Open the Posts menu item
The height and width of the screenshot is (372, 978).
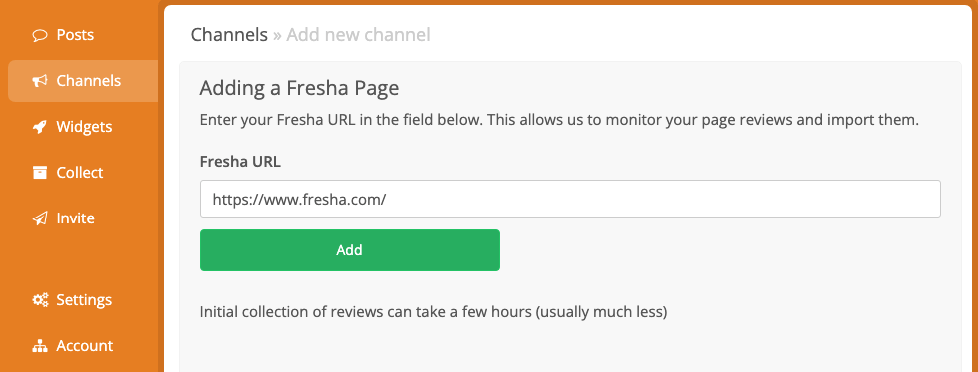75,35
